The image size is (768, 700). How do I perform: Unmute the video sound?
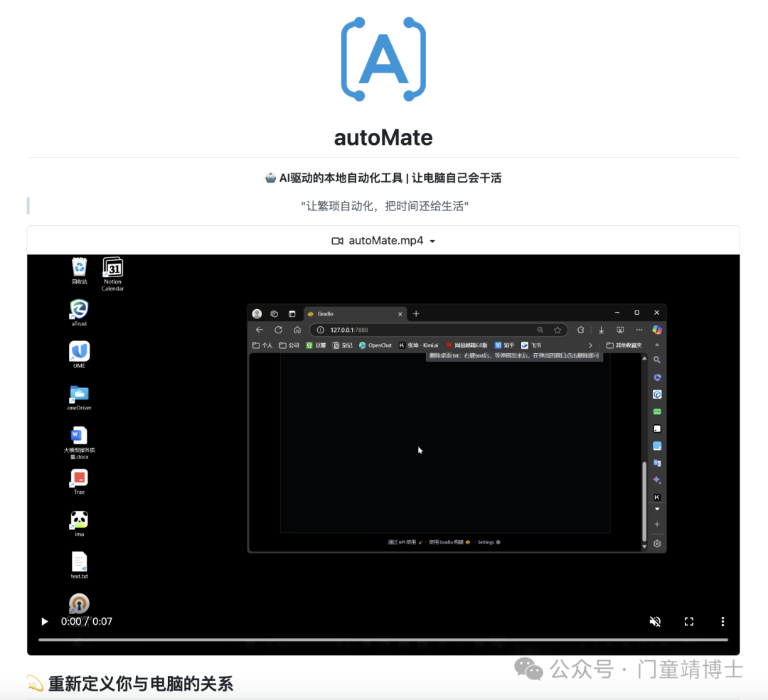655,621
